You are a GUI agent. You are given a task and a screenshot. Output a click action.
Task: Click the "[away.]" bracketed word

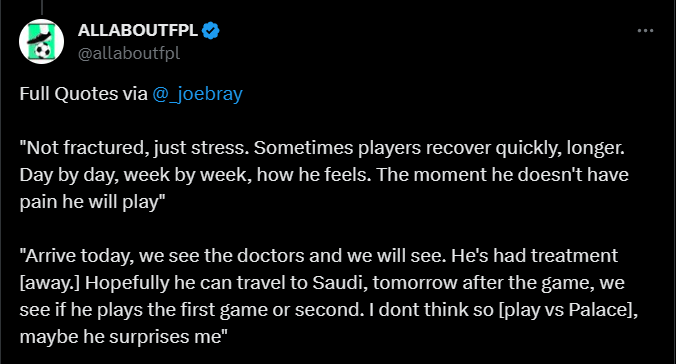click(50, 283)
